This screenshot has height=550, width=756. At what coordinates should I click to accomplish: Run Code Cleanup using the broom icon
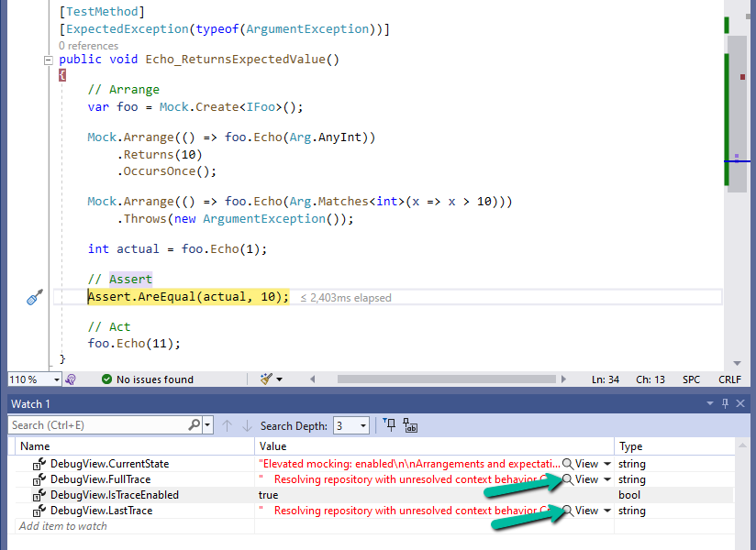tap(264, 379)
